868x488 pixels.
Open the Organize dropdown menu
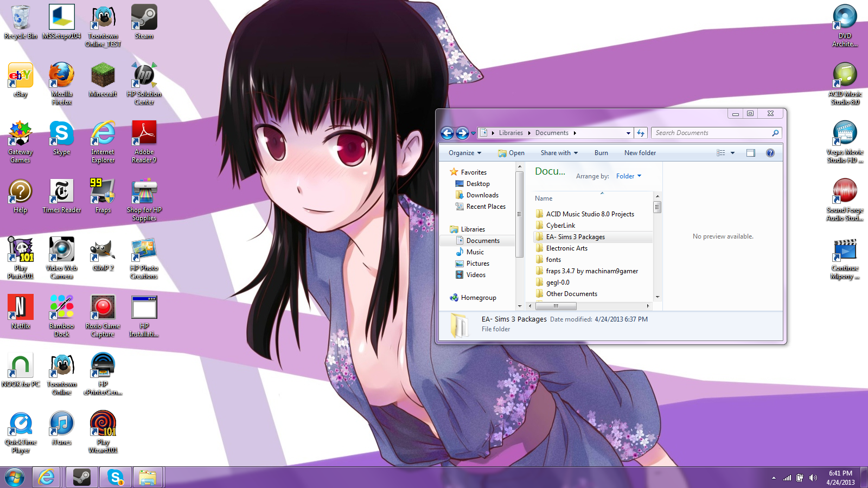point(465,153)
